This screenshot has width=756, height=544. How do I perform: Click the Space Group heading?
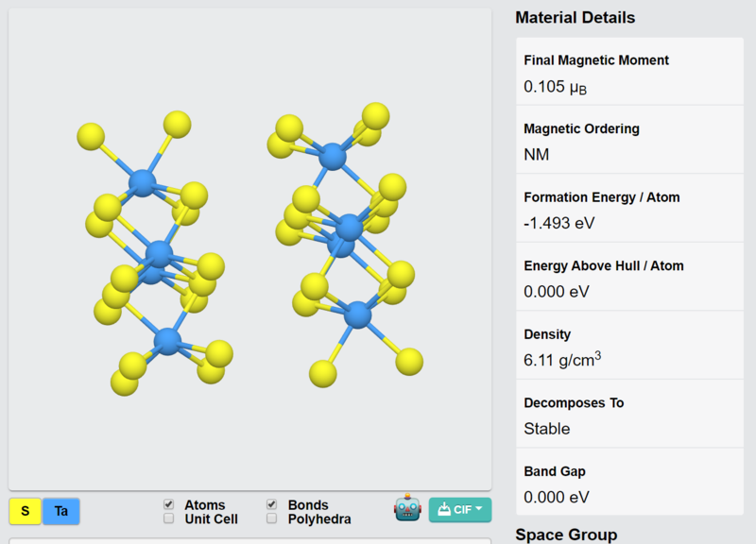[566, 535]
